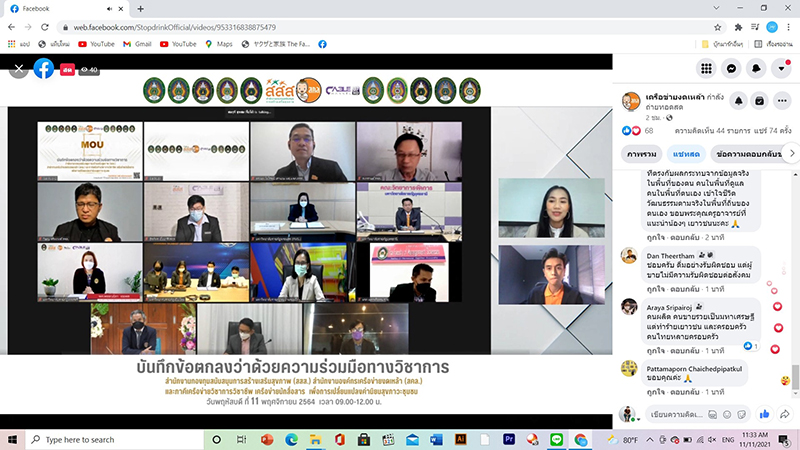Screen dimensions: 800x450
Task: Open Messenger from top bar
Action: pos(731,68)
